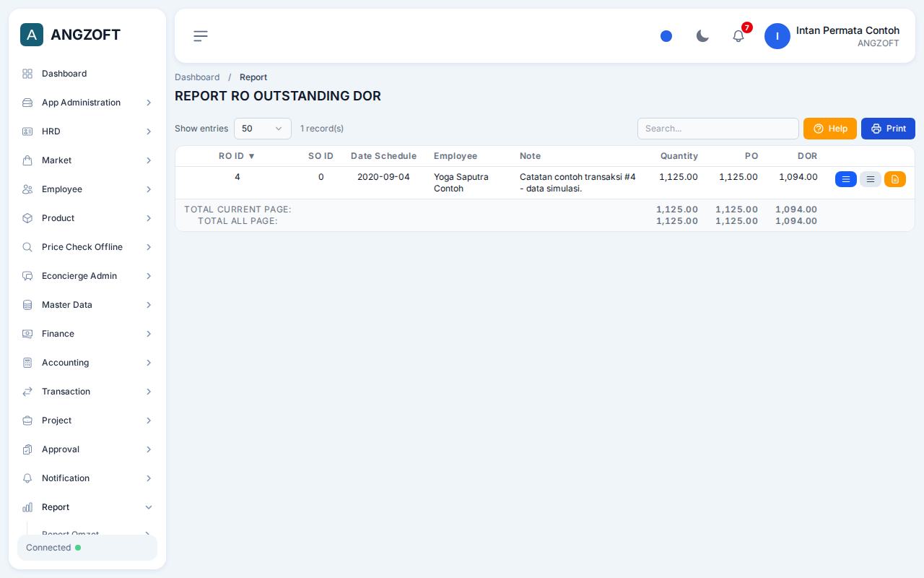
Task: Expand the Finance submenu arrow
Action: [149, 334]
